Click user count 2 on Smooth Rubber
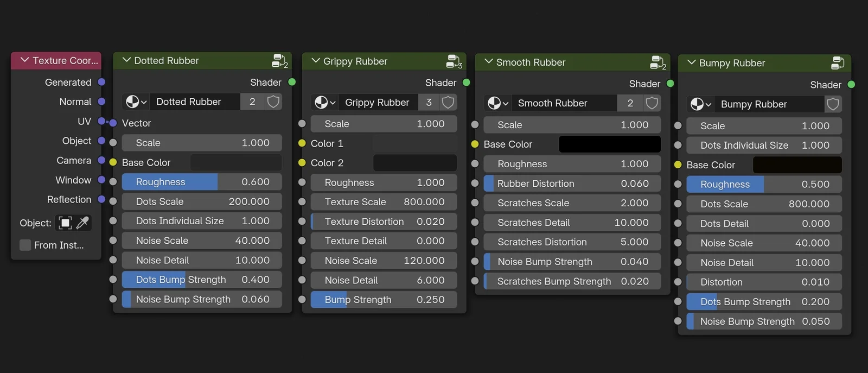This screenshot has height=373, width=868. click(x=630, y=103)
